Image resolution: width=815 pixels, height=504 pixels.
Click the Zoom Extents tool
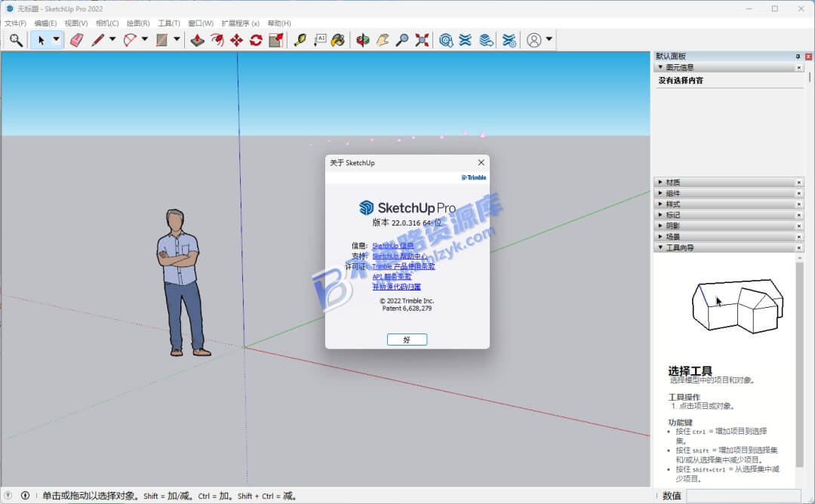tap(422, 40)
